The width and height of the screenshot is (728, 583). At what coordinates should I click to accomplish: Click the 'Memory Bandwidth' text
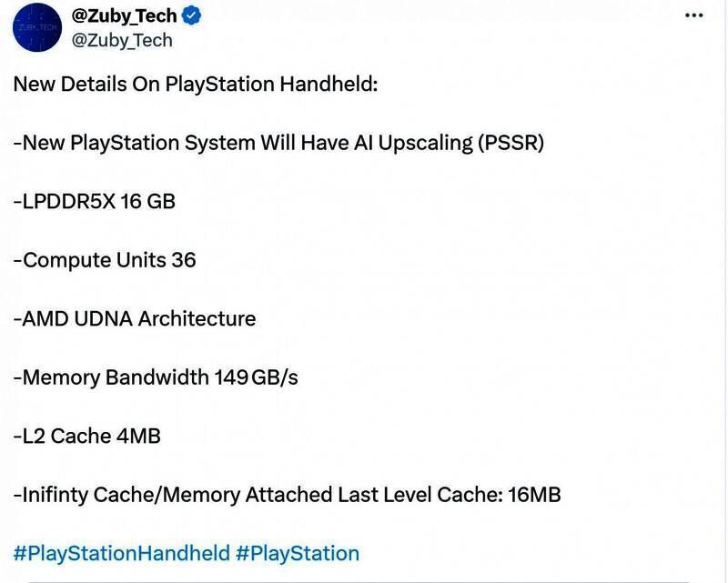point(116,377)
